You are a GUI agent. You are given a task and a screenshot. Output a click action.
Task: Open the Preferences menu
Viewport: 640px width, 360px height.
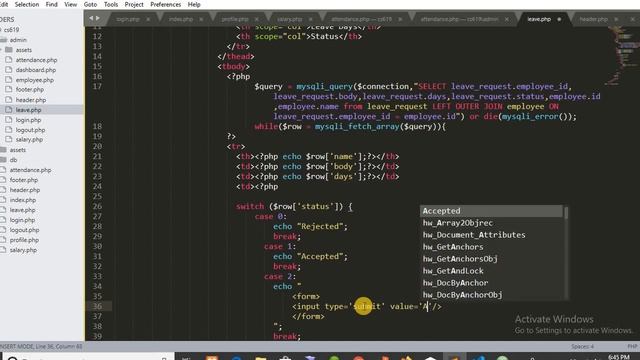point(165,4)
